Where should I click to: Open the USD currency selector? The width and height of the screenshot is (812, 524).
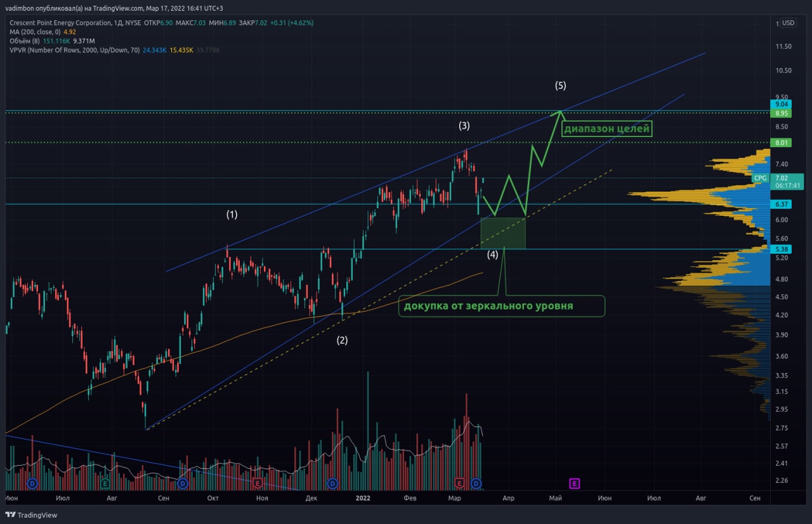(x=789, y=23)
